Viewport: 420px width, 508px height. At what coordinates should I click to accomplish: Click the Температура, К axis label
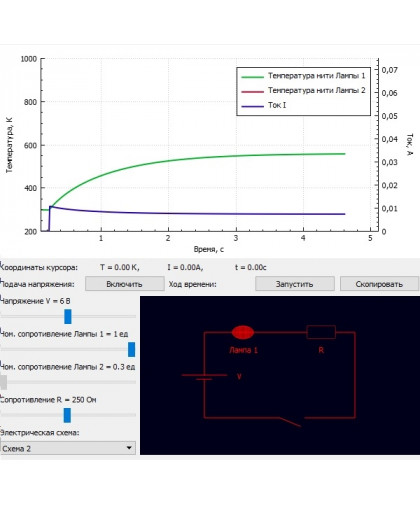pos(9,145)
